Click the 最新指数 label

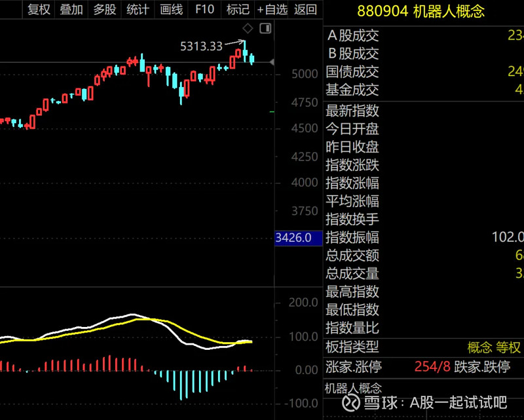(352, 111)
